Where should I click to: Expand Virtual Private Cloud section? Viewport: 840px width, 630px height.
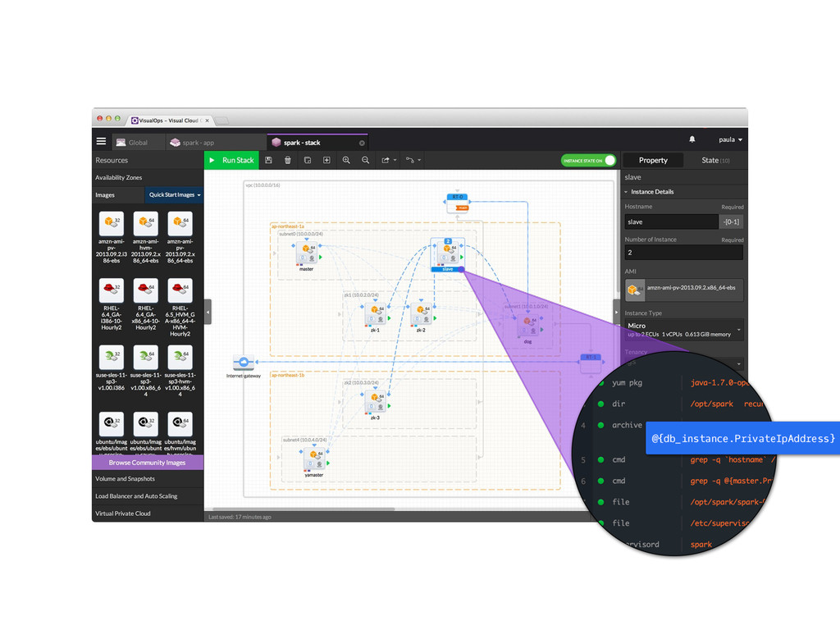148,514
